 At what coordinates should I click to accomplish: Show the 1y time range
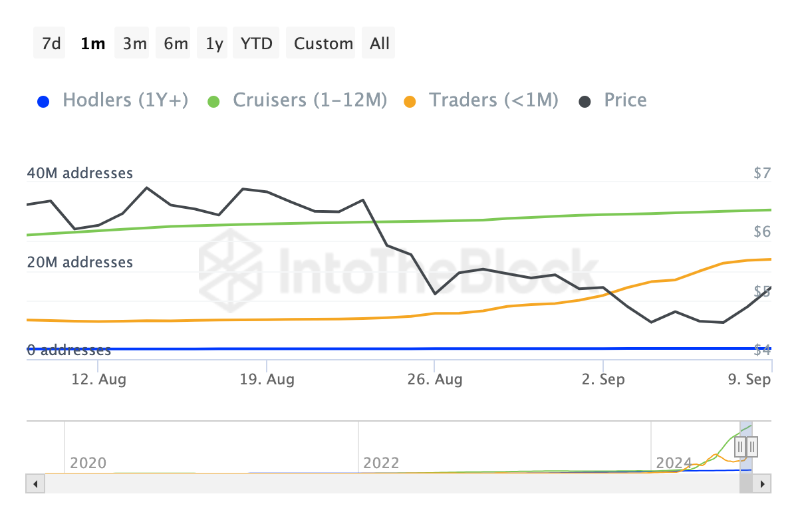tap(214, 44)
